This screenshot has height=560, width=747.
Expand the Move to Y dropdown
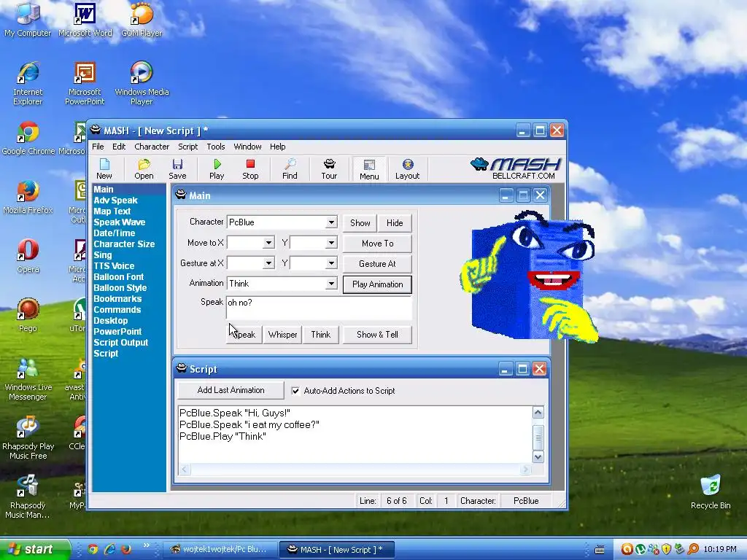point(331,243)
